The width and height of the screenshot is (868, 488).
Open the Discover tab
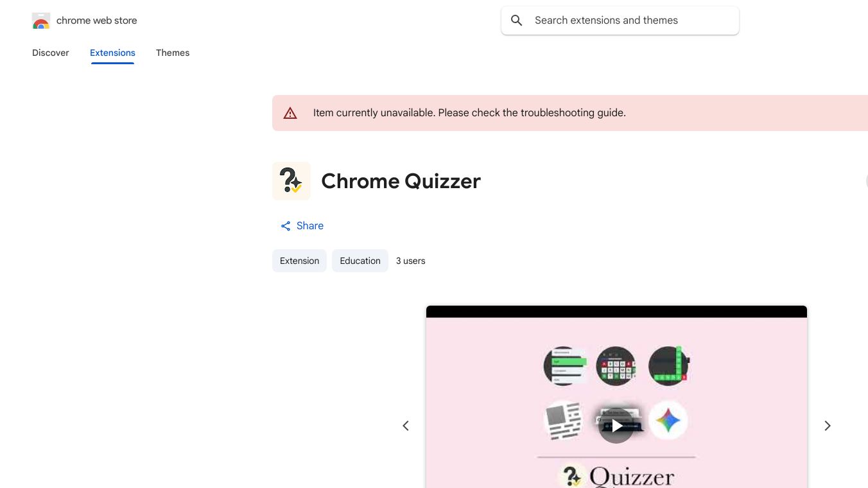tap(51, 53)
